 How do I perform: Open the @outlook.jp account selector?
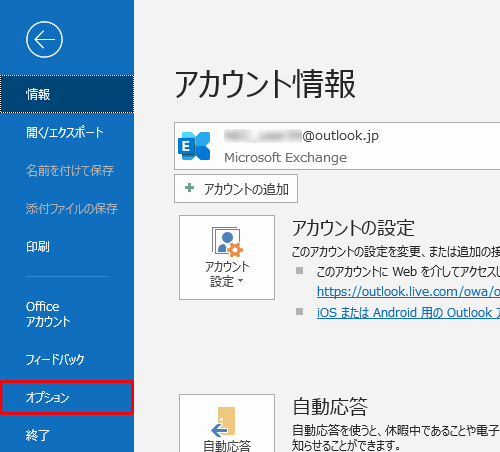point(337,146)
